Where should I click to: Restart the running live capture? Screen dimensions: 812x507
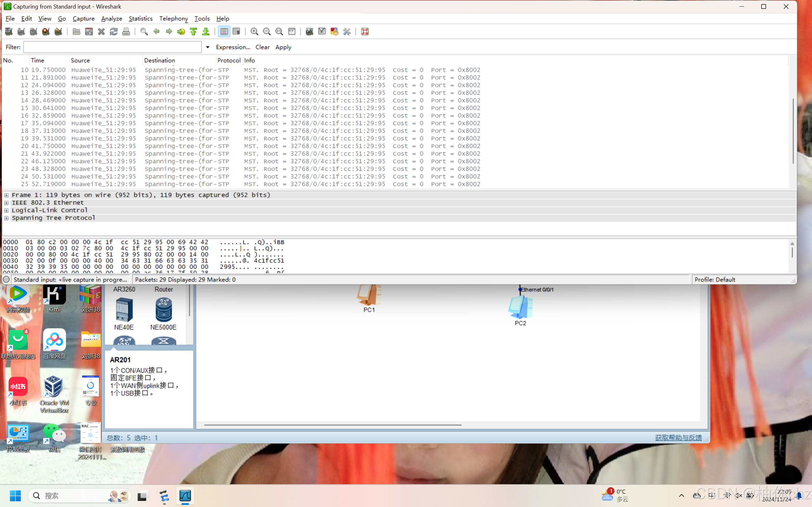(58, 31)
